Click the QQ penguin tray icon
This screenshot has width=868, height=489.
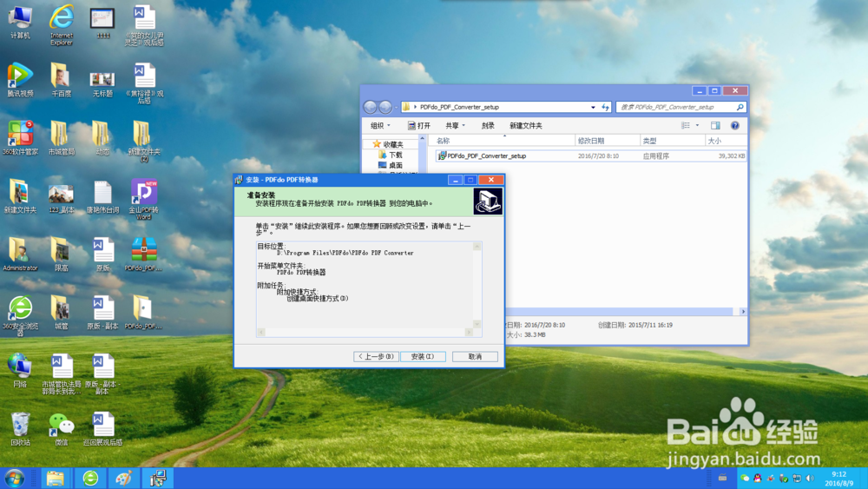tap(757, 478)
